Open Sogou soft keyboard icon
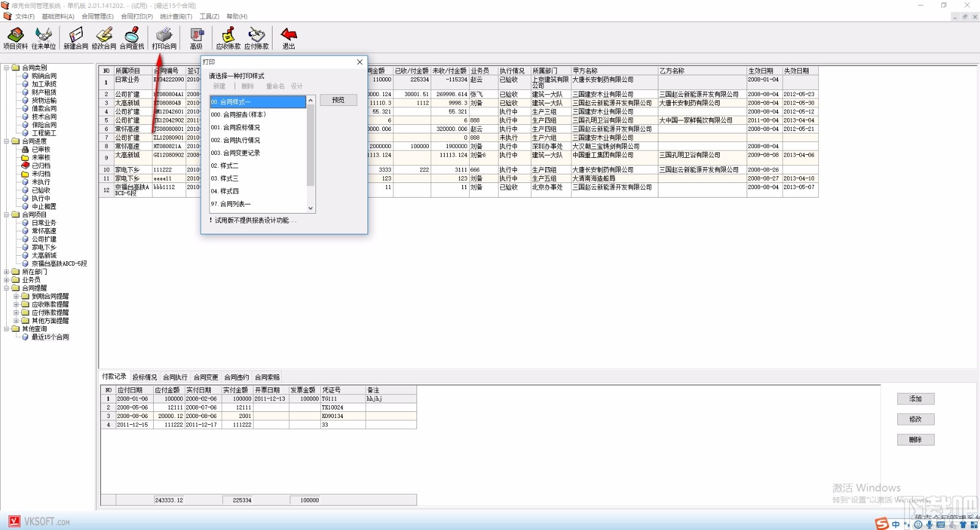980x530 pixels. pos(940,524)
